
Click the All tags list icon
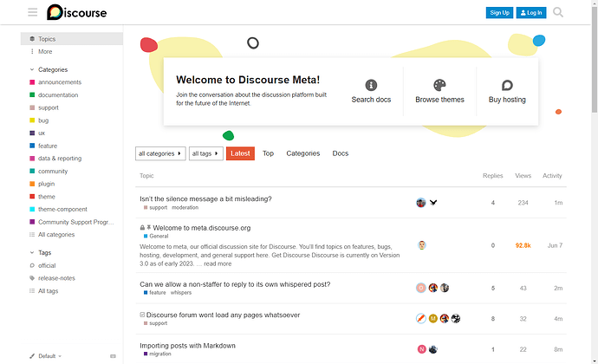32,291
